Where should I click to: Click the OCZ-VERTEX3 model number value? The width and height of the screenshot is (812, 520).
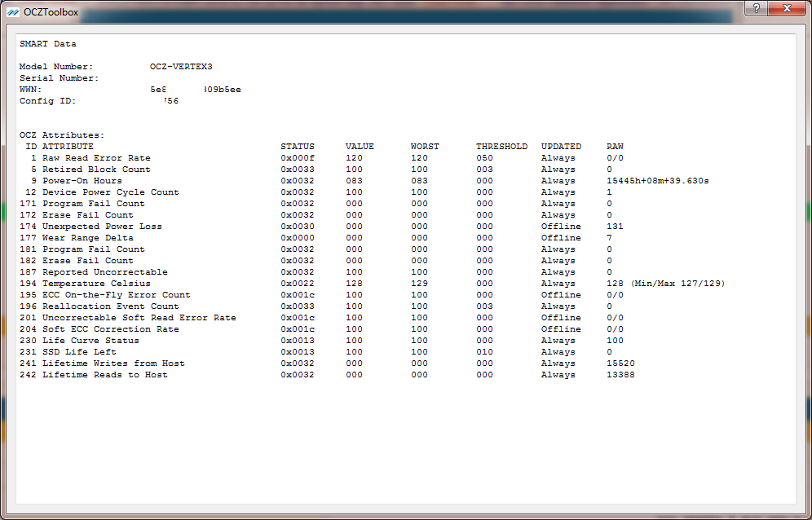181,67
